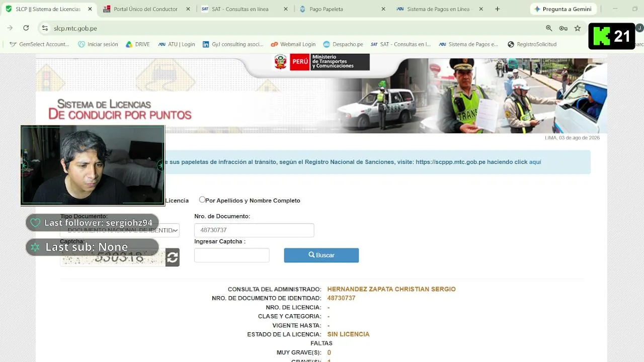Click the 'CONSULTA DEL ADMINISTRADO:' label

pyautogui.click(x=274, y=289)
